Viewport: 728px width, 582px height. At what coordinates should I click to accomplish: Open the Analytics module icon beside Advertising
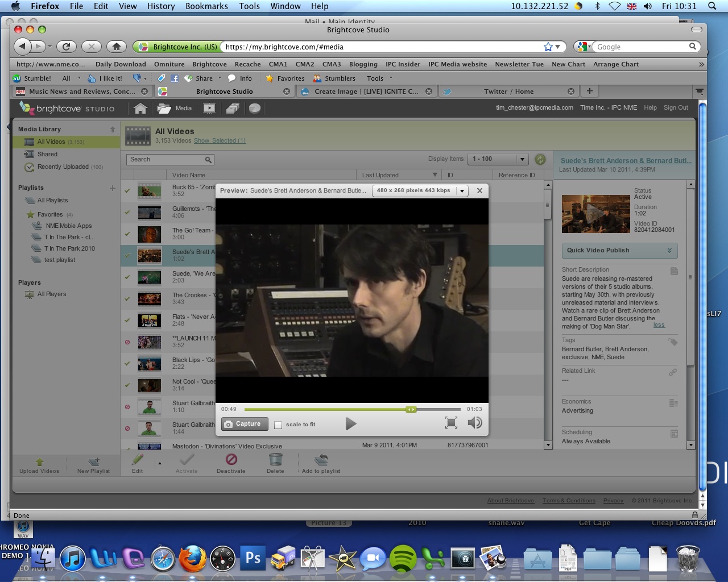coord(254,108)
